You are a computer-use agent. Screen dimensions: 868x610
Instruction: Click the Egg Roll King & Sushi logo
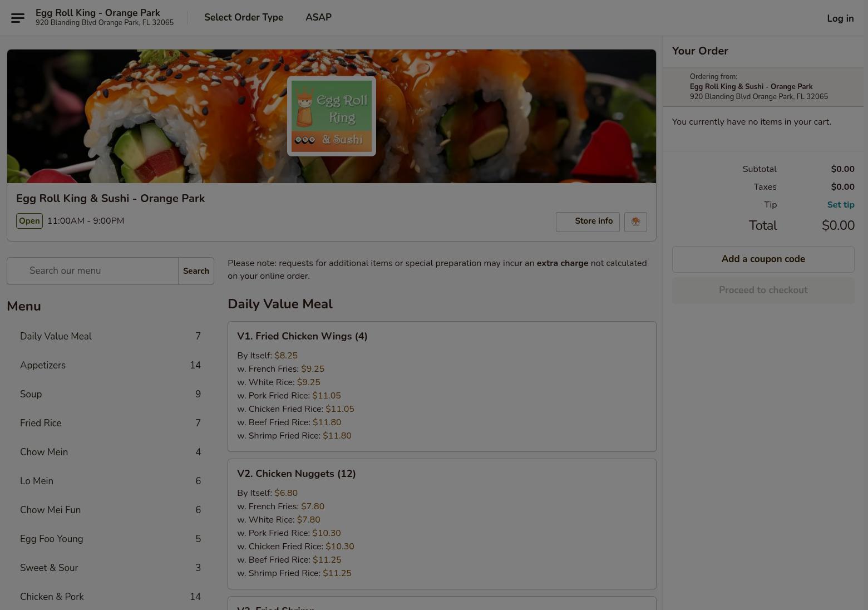332,116
